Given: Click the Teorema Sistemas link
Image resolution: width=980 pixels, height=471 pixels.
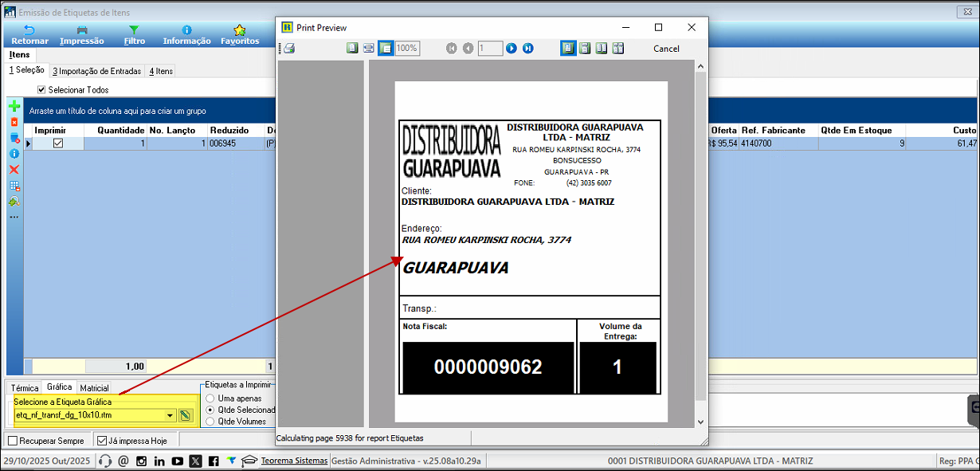Looking at the screenshot, I should coord(294,461).
